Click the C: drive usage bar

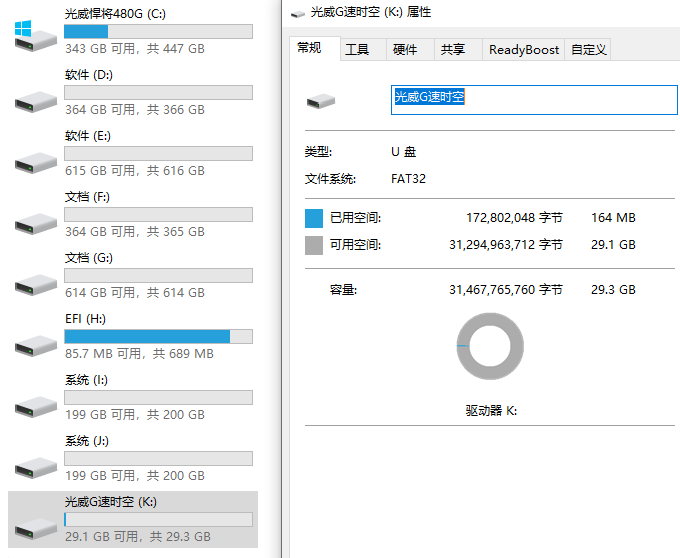[158, 31]
